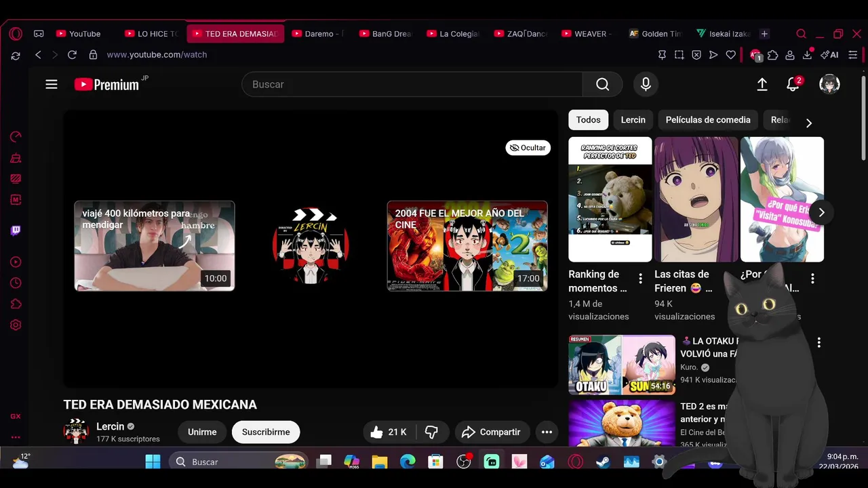Open a new tab with plus button

point(764,34)
